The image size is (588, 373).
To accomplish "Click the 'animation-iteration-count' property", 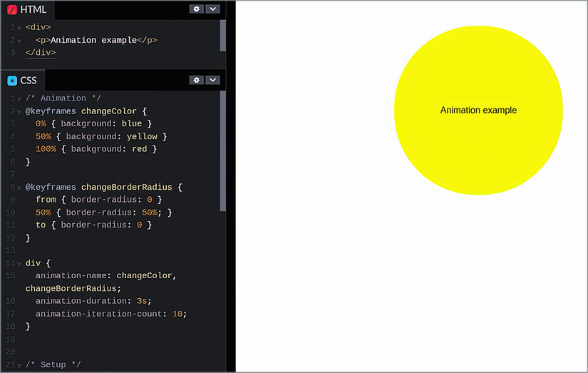I will (98, 314).
